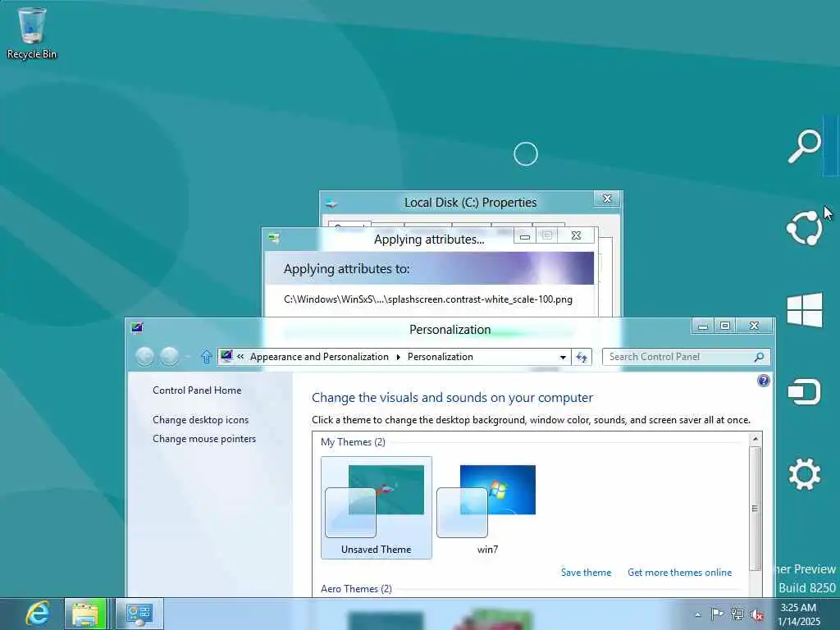Click the Save theme link
The height and width of the screenshot is (630, 840).
[x=586, y=572]
